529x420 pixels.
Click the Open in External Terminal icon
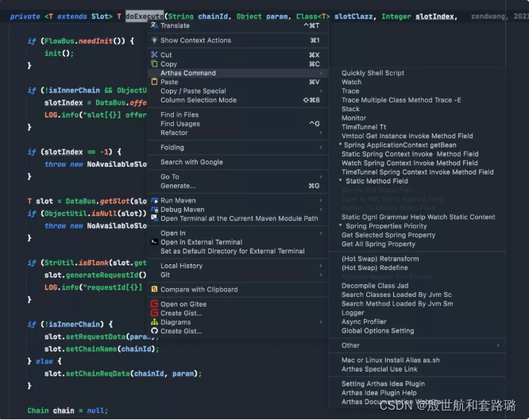tap(154, 242)
